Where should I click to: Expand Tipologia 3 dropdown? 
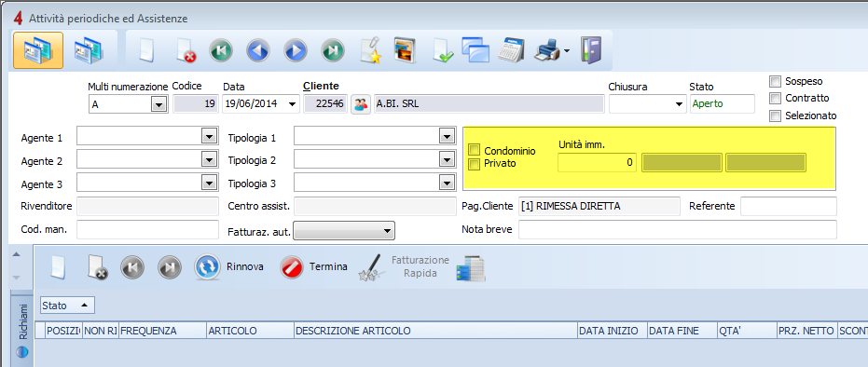447,183
